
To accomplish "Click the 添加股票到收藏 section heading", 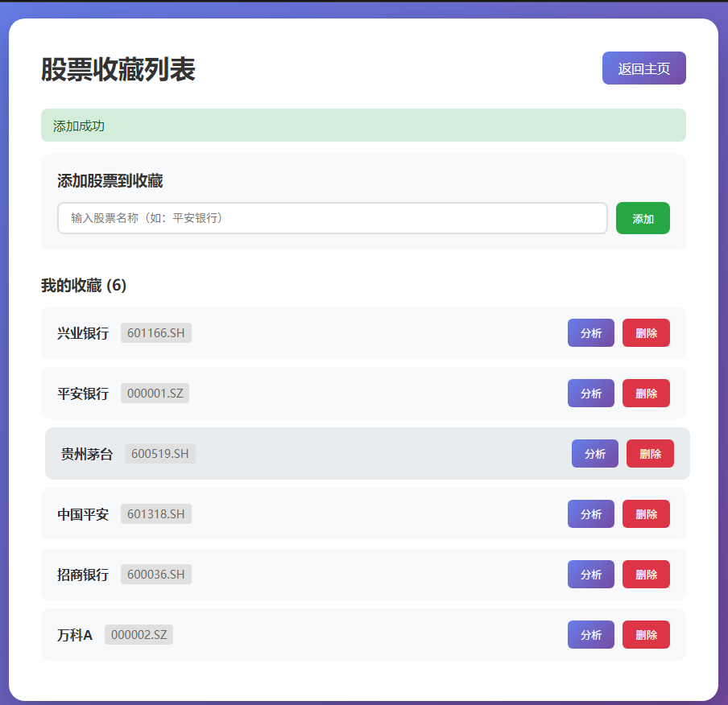I will [110, 180].
